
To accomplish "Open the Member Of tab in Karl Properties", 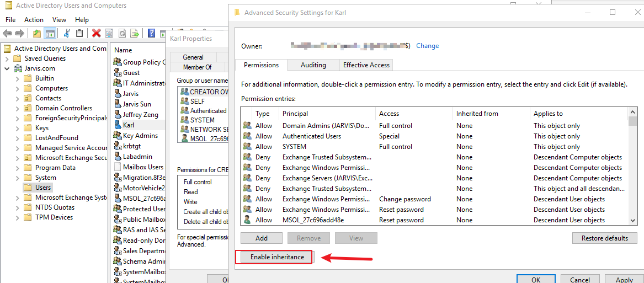I will (197, 67).
